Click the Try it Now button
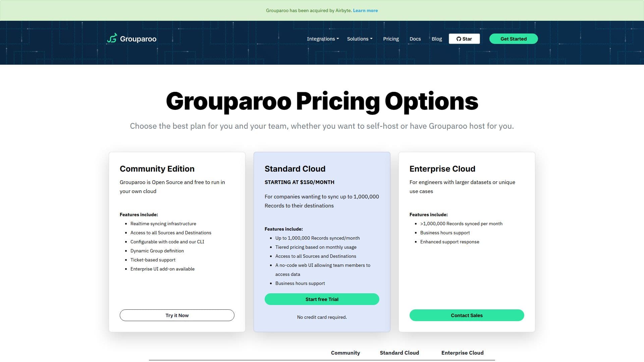This screenshot has width=644, height=362. point(177,315)
